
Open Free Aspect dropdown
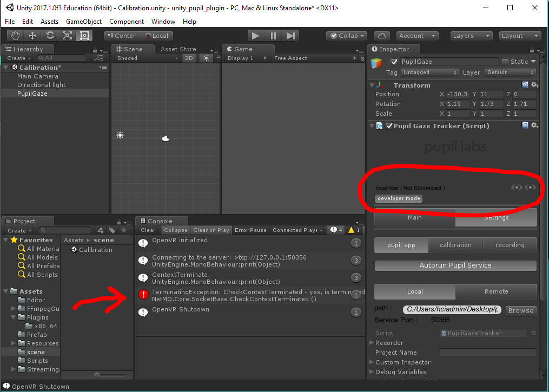click(314, 58)
